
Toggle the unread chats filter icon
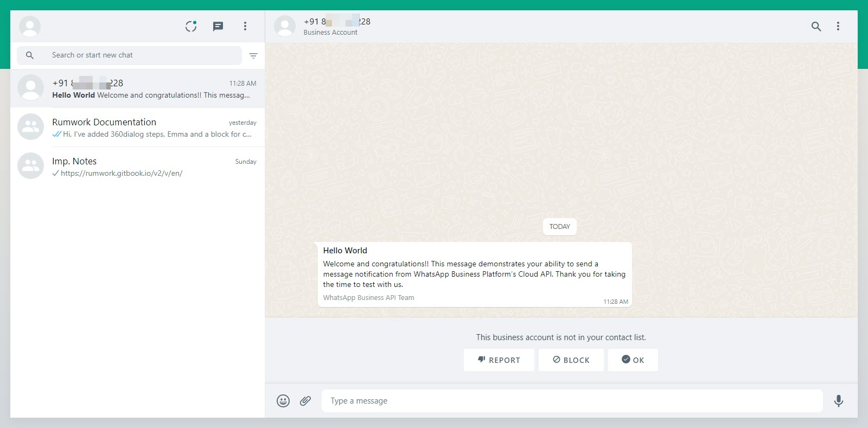pyautogui.click(x=253, y=55)
